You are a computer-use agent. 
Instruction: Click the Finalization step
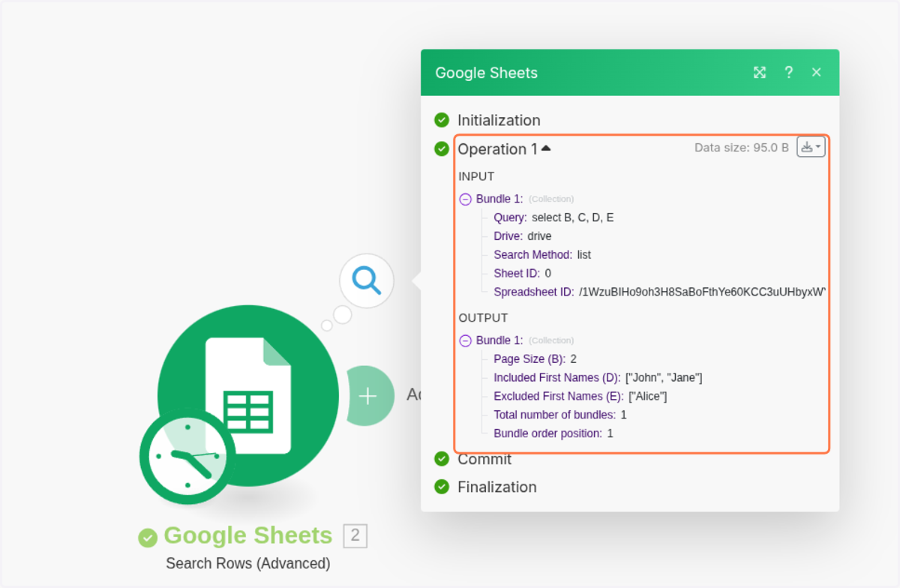(497, 487)
